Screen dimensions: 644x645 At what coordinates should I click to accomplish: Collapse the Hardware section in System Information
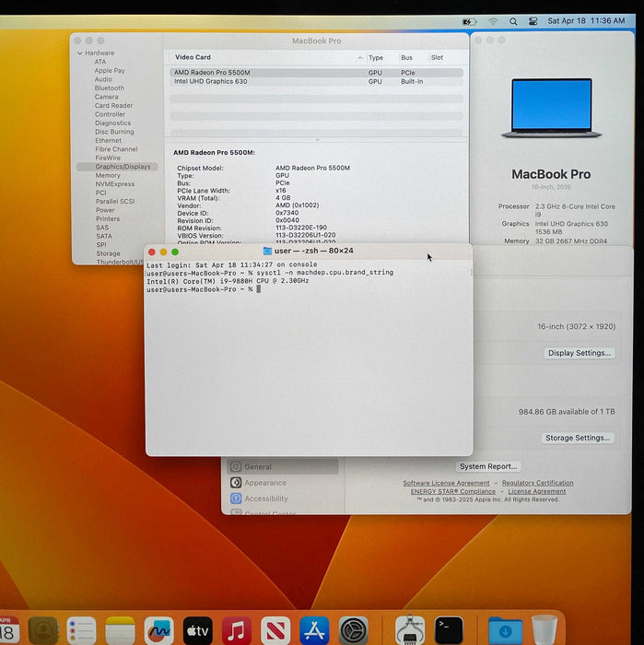pos(80,53)
